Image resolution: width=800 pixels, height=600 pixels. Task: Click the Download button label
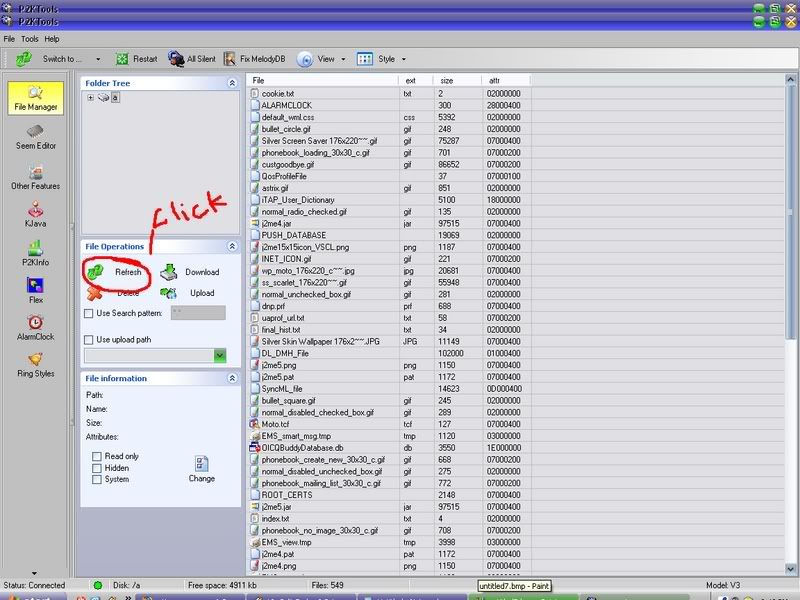click(x=202, y=272)
